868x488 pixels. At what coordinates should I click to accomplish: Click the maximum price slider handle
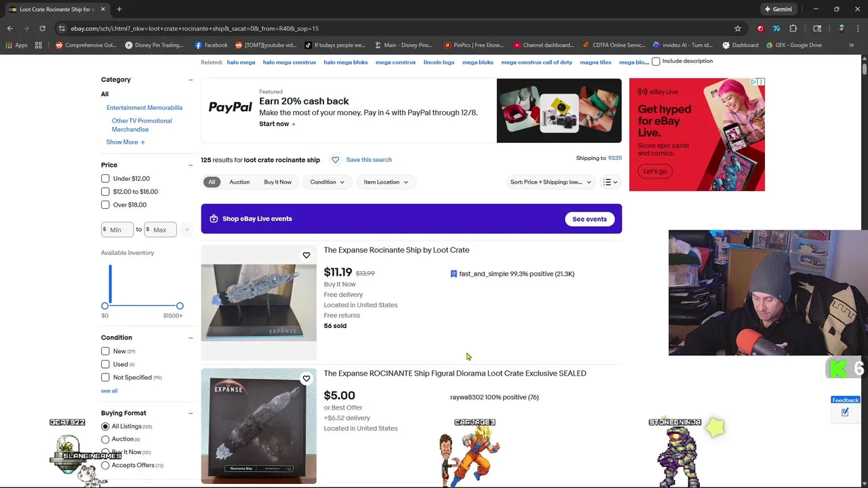[180, 306]
